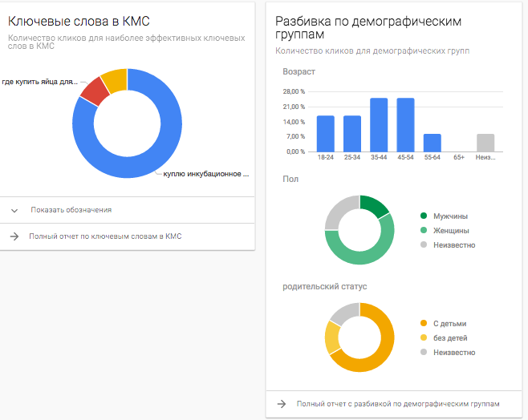Screen dimensions: 528x420
Task: Click the без детей legend color dot
Action: click(424, 337)
